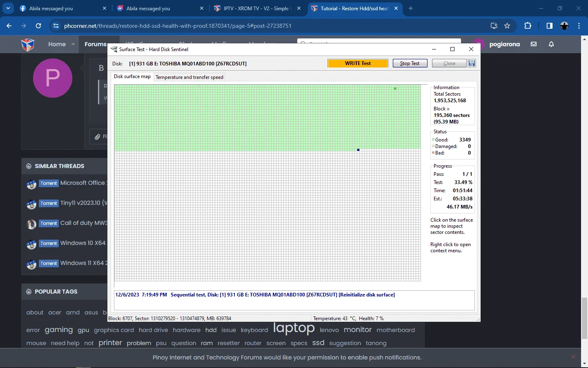The image size is (588, 368).
Task: Click the Home menu item
Action: pos(57,44)
